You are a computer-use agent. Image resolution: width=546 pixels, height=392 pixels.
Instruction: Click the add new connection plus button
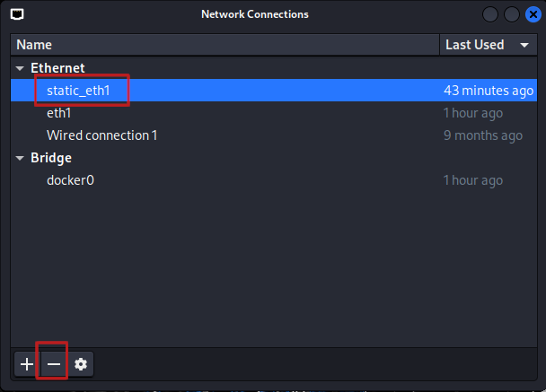pos(27,364)
